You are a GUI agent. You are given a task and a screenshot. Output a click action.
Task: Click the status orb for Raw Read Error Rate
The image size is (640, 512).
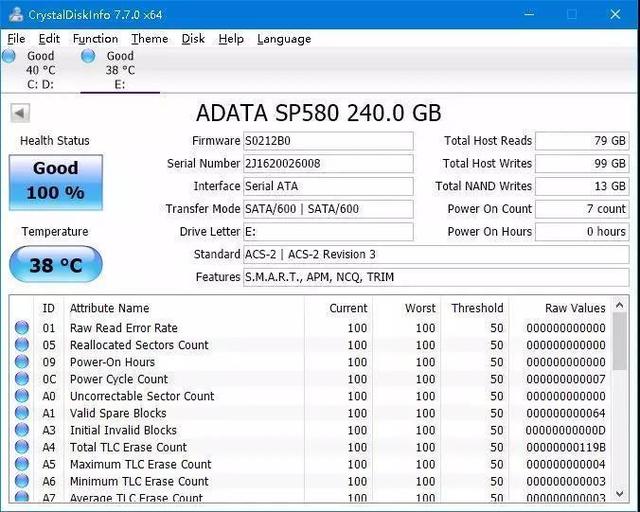point(22,327)
